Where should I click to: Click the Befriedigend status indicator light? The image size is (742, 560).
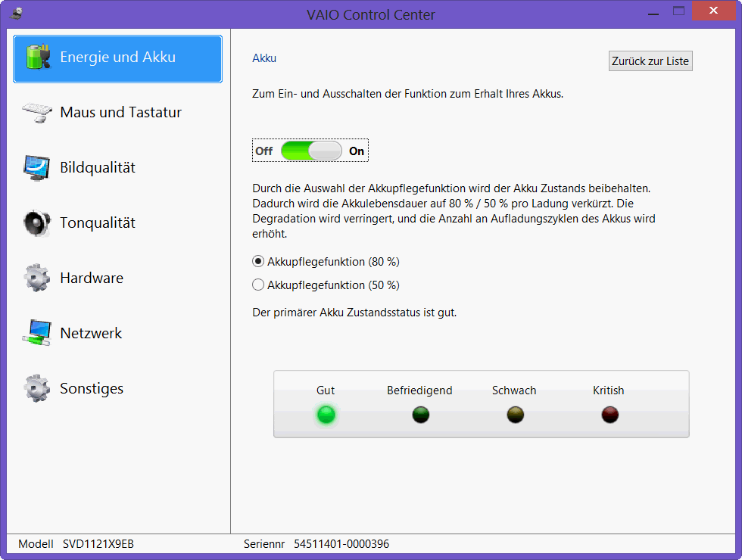pyautogui.click(x=421, y=415)
